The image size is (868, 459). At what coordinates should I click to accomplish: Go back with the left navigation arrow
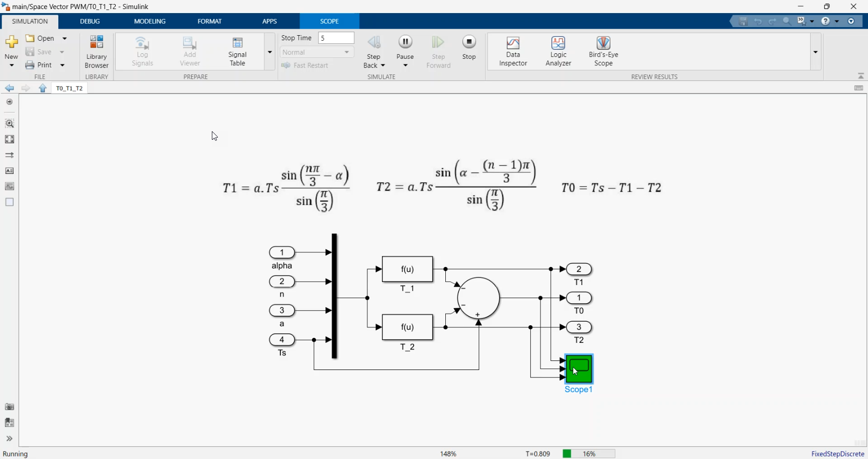click(x=10, y=88)
